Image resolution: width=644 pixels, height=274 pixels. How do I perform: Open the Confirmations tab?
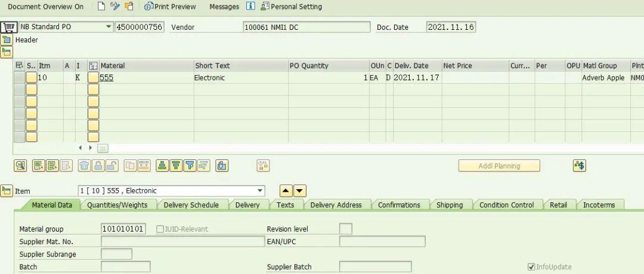(399, 205)
